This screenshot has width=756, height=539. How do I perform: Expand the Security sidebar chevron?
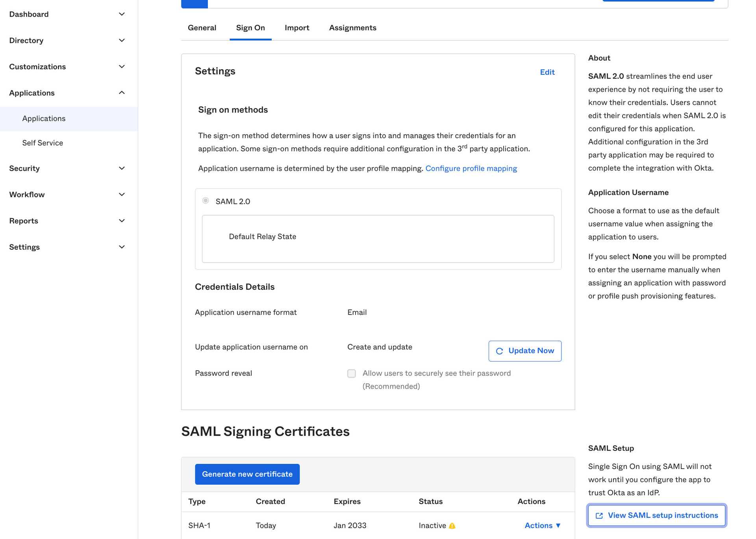click(122, 168)
